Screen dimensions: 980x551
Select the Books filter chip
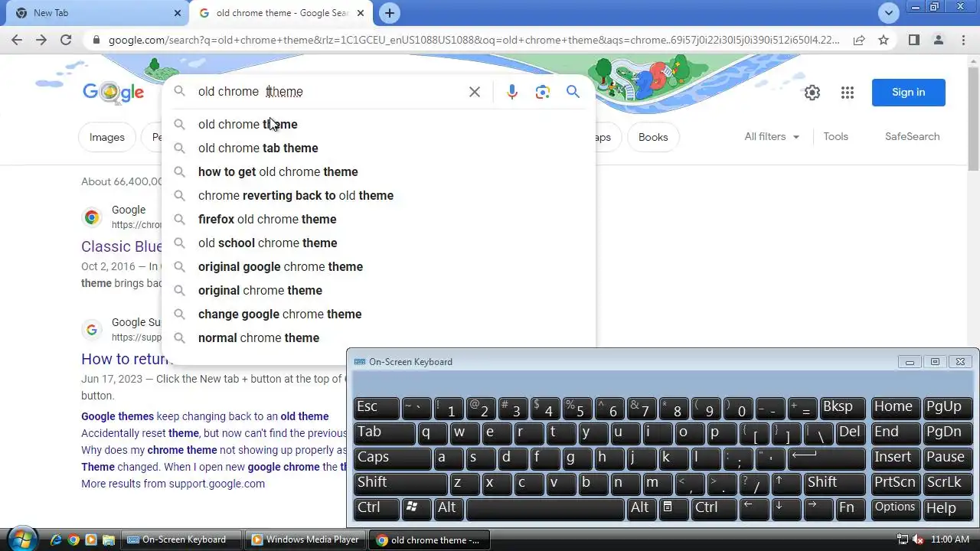coord(653,137)
